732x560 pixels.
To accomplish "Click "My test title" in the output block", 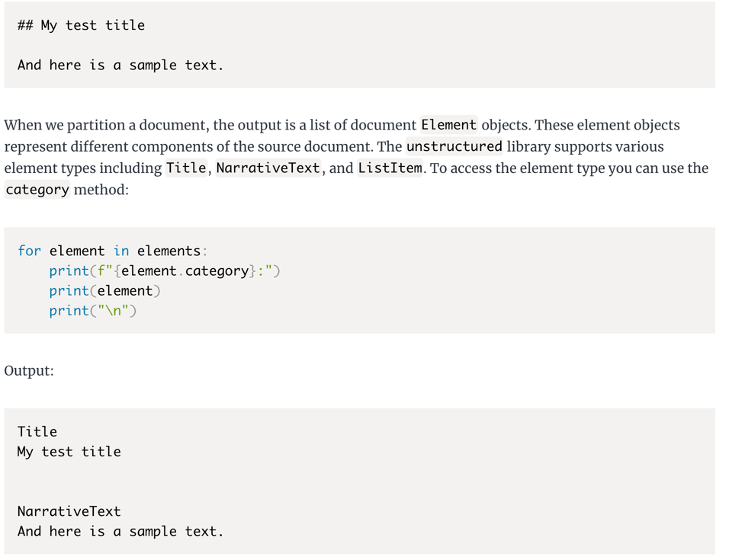I will coord(69,451).
